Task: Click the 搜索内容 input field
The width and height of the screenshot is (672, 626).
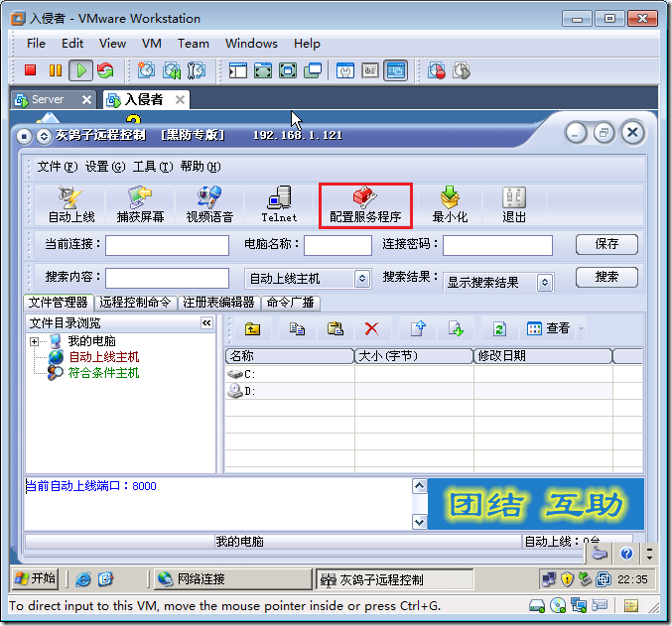Action: coord(167,278)
